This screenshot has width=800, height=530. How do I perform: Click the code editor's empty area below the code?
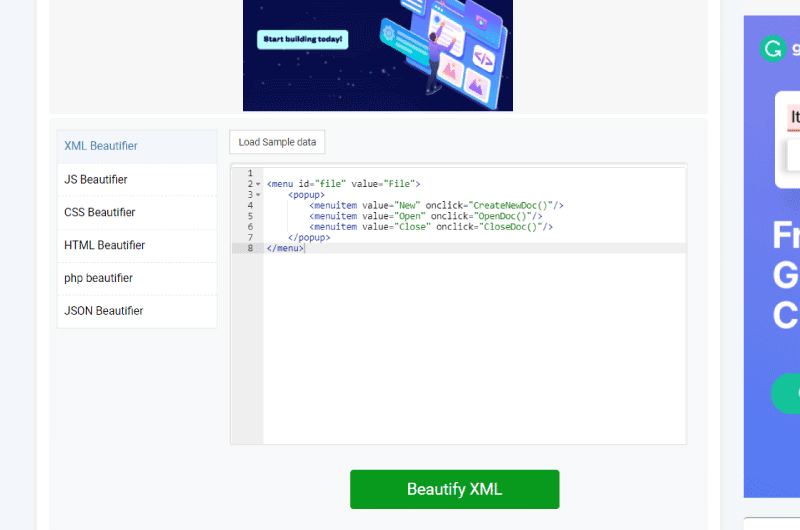(x=474, y=347)
